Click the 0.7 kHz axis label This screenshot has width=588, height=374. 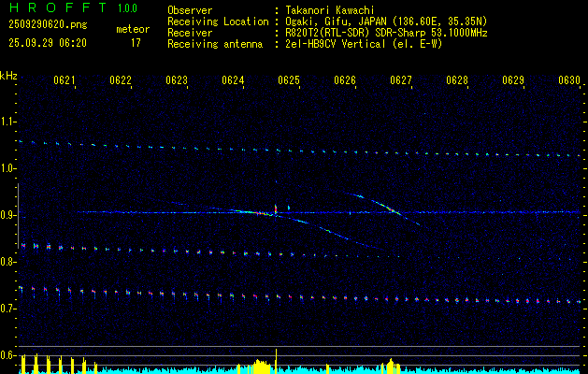tap(7, 309)
